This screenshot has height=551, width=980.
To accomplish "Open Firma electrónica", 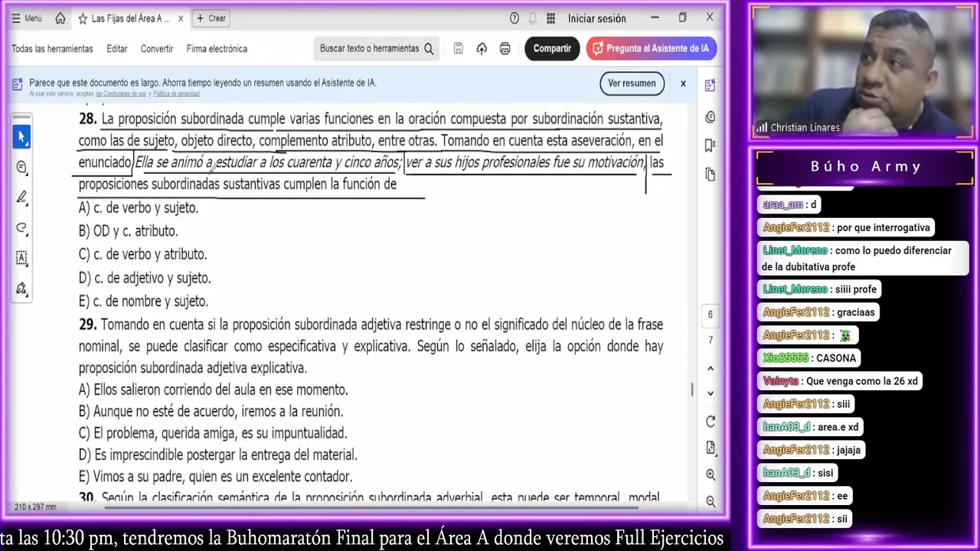I will (217, 48).
